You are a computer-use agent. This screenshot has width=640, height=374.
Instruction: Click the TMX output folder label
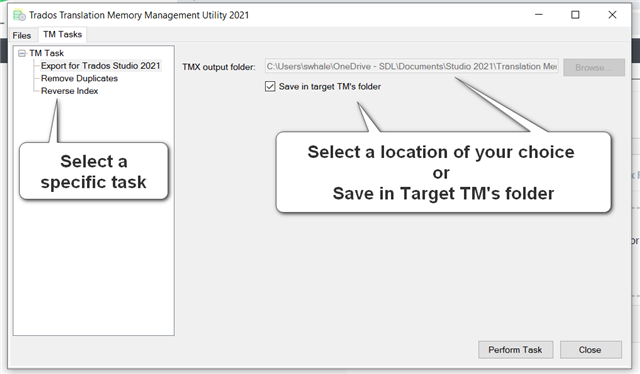click(x=219, y=67)
